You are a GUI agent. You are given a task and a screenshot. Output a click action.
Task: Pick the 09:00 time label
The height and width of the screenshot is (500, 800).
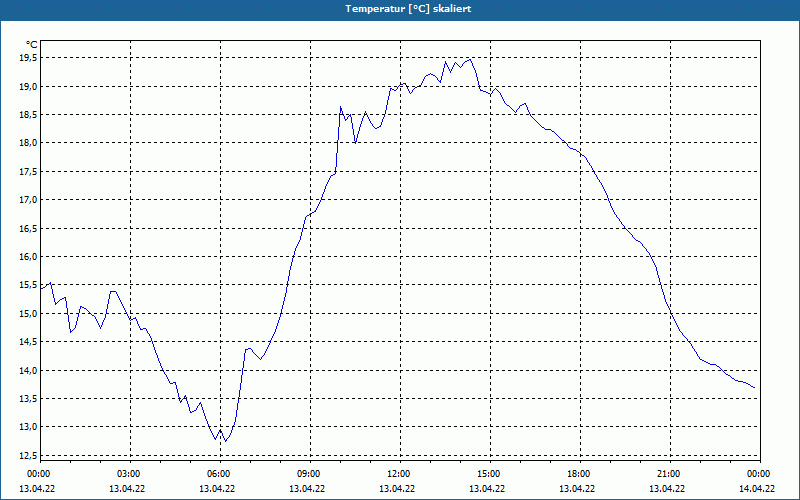pyautogui.click(x=310, y=474)
